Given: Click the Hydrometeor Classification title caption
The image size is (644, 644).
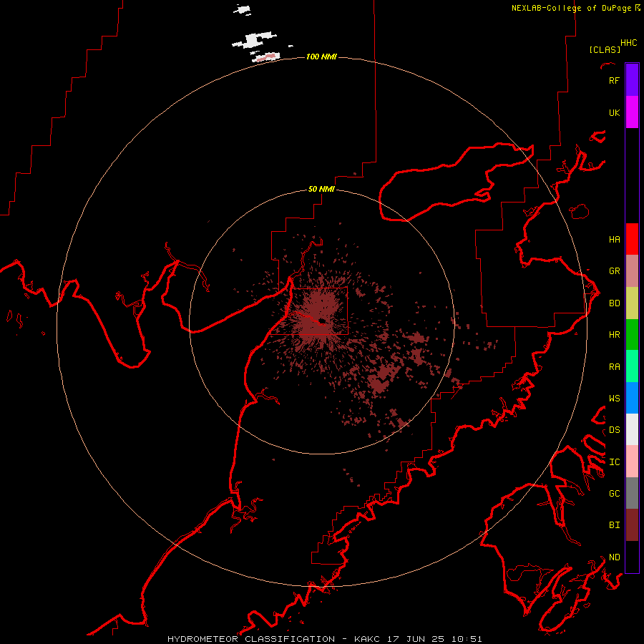Looking at the screenshot, I should click(x=324, y=639).
